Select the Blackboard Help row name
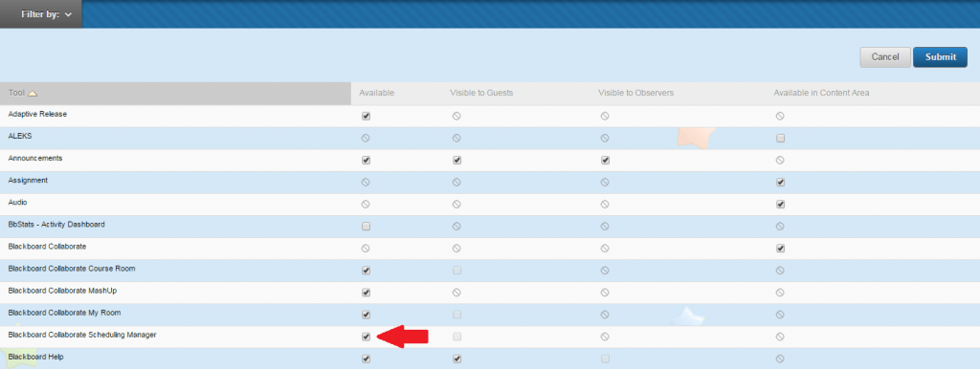The image size is (980, 369). (35, 357)
